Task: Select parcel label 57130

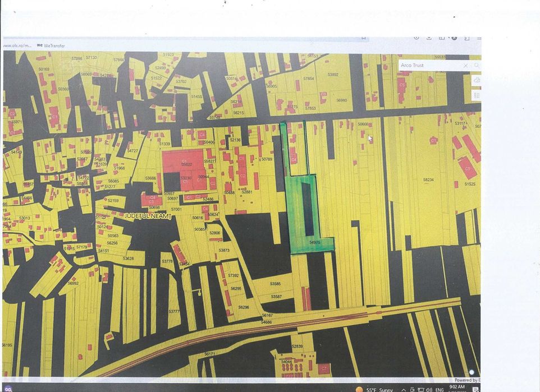Action: click(91, 57)
